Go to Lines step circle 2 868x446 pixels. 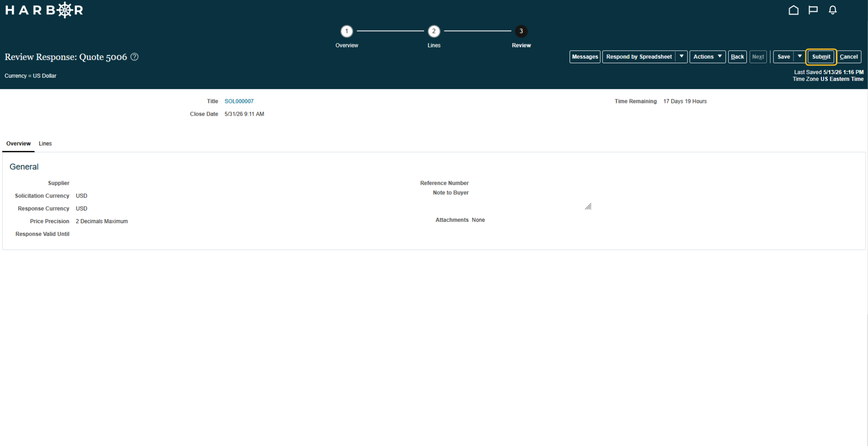(x=434, y=31)
